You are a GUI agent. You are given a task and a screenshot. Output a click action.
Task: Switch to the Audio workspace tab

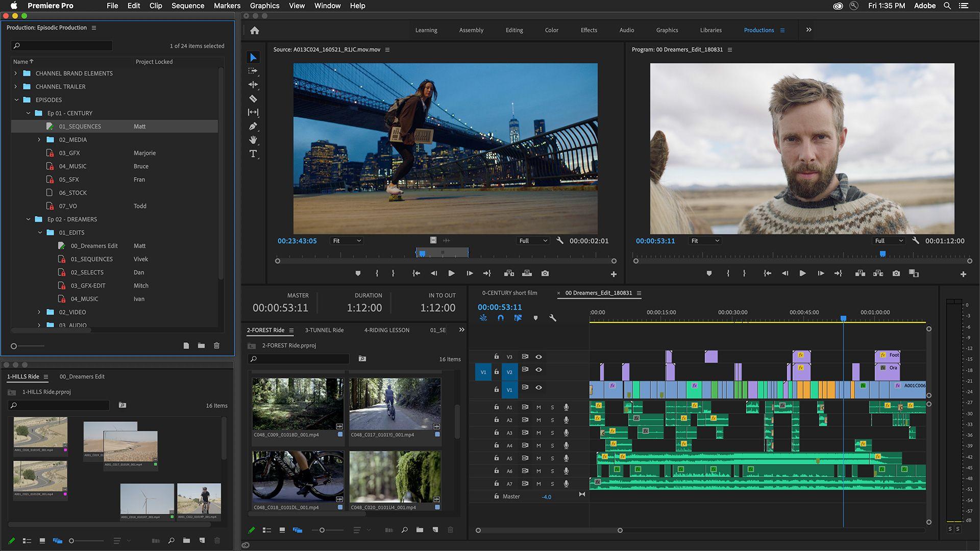[x=626, y=30]
